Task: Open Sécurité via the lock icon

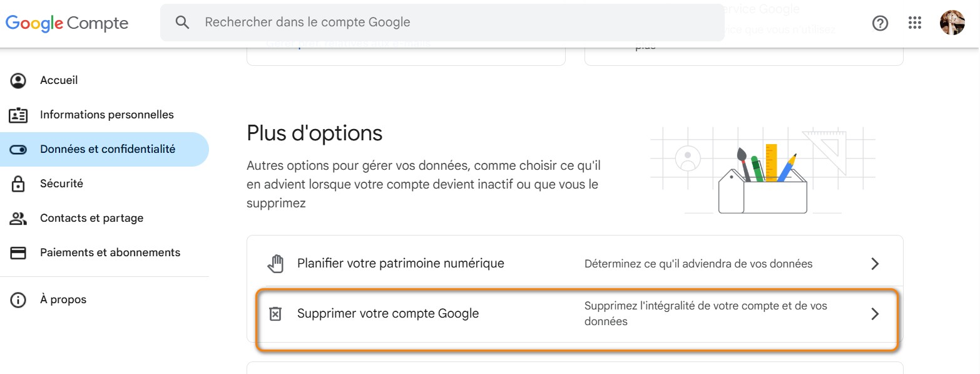Action: coord(19,183)
